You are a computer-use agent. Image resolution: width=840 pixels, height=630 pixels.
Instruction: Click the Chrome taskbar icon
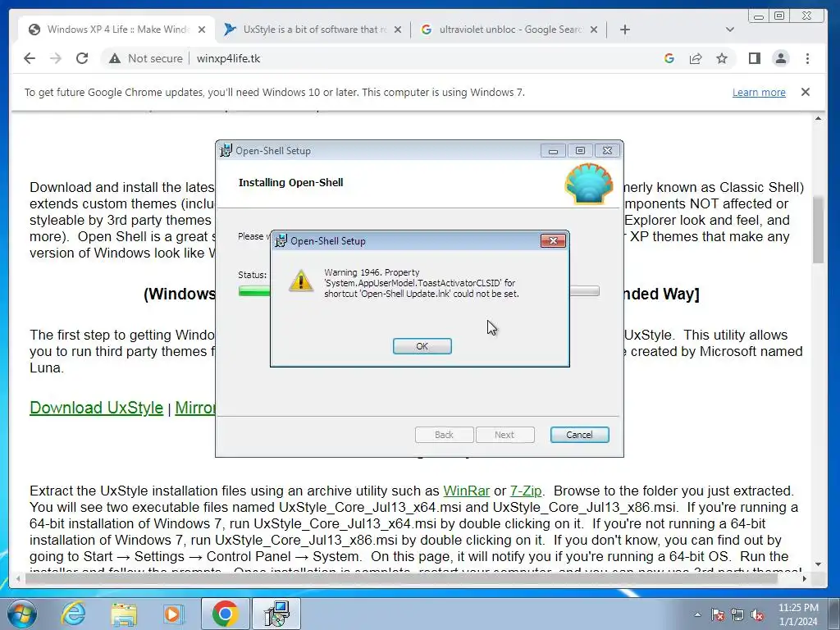coord(225,614)
